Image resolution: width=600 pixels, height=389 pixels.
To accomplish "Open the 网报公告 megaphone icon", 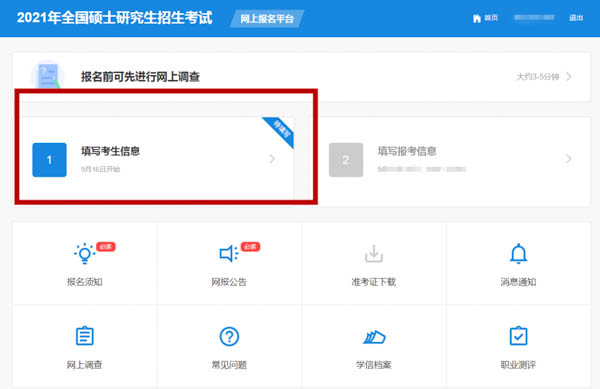I will [228, 253].
